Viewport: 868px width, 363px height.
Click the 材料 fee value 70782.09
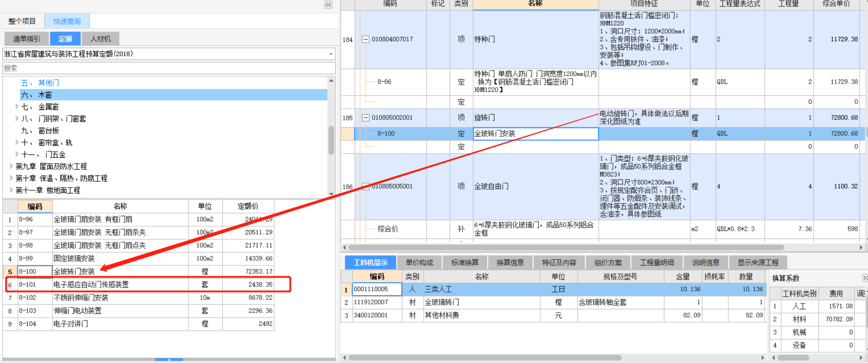(x=836, y=319)
